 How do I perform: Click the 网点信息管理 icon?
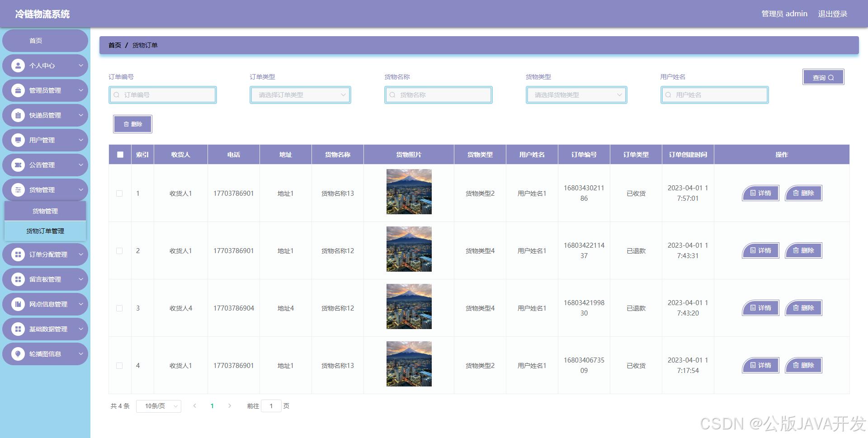(18, 304)
